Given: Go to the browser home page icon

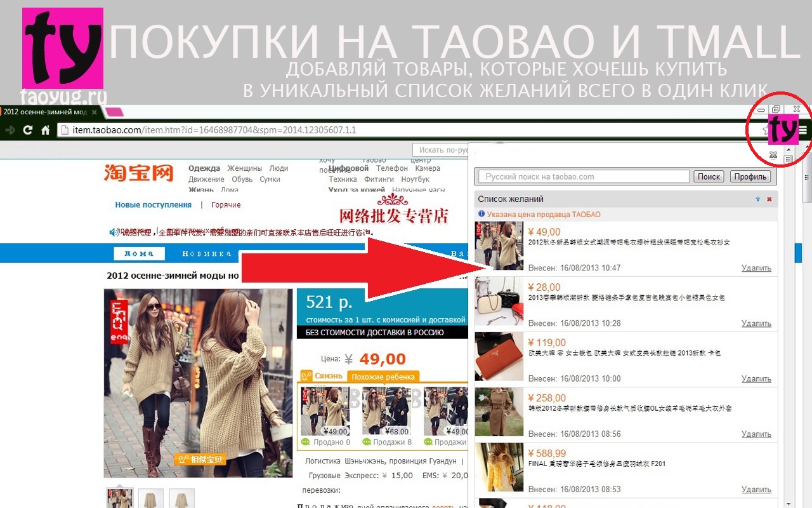Looking at the screenshot, I should pyautogui.click(x=45, y=130).
